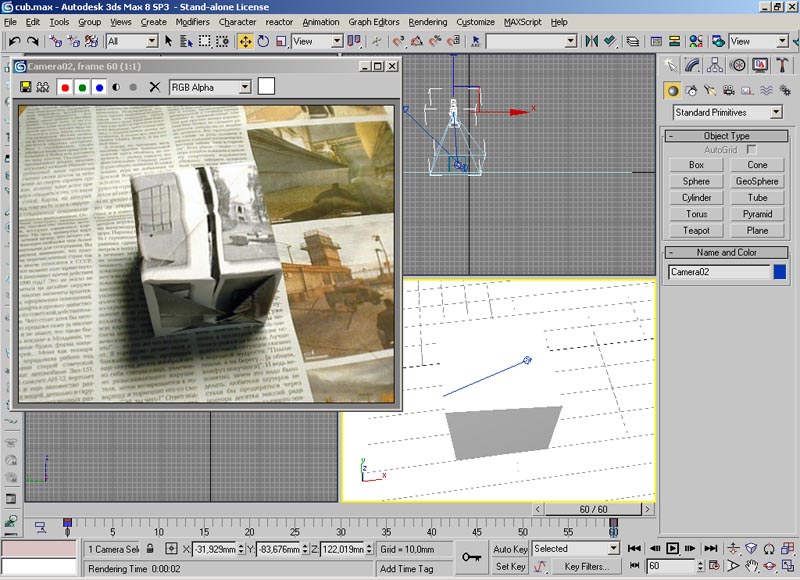This screenshot has width=800, height=580.
Task: Clear the rendered frame with X icon
Action: click(x=154, y=87)
